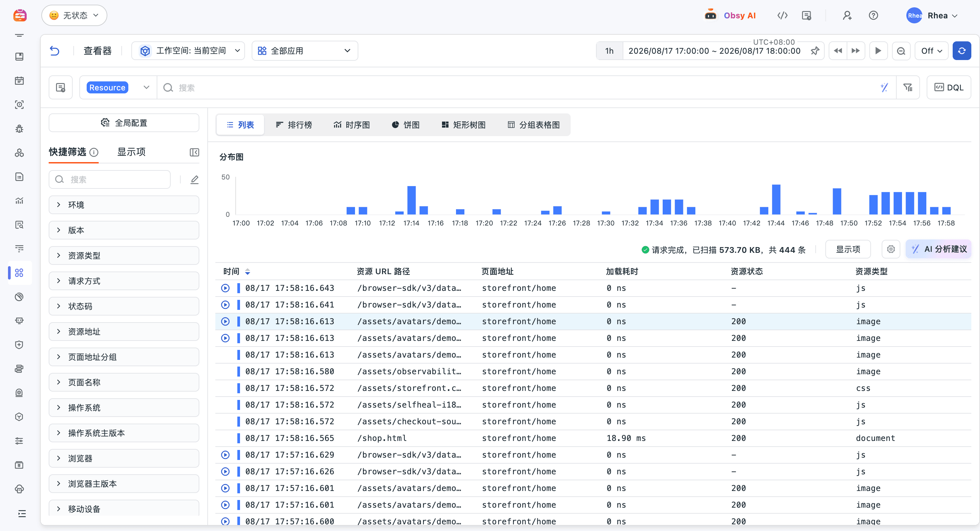This screenshot has width=980, height=531.
Task: Open the 全部应用 application dropdown
Action: pos(305,51)
